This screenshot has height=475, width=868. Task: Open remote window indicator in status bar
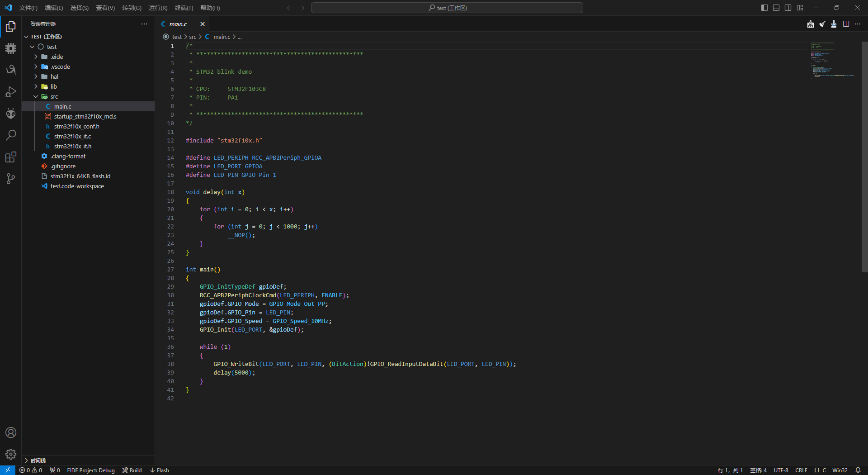pos(8,470)
